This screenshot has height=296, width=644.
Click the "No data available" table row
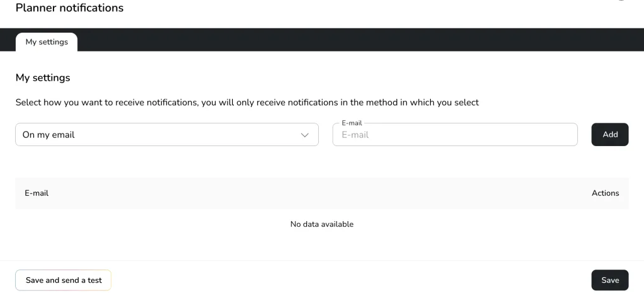(x=321, y=224)
